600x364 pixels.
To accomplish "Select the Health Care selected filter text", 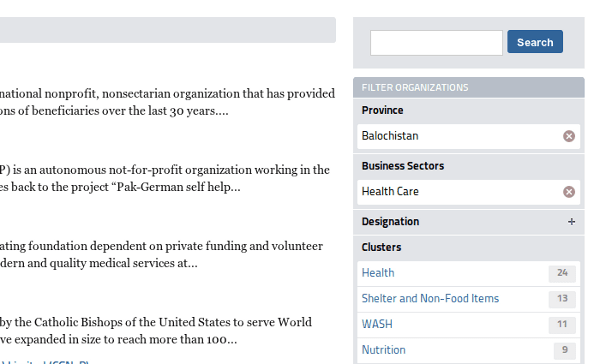I will click(x=390, y=191).
